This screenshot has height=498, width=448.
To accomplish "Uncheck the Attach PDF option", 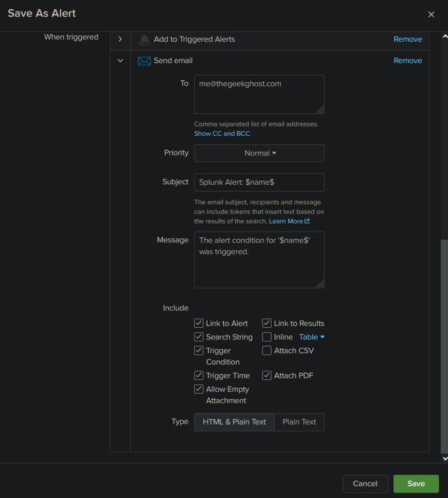I will tap(267, 375).
